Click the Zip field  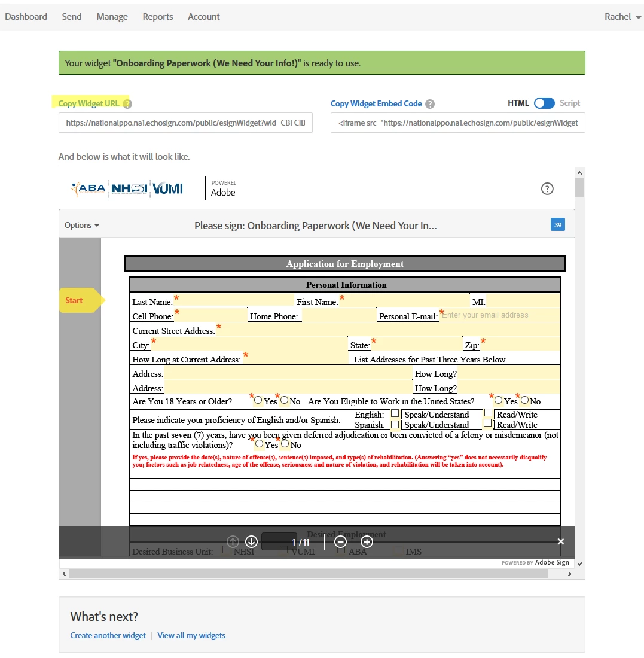pyautogui.click(x=520, y=344)
